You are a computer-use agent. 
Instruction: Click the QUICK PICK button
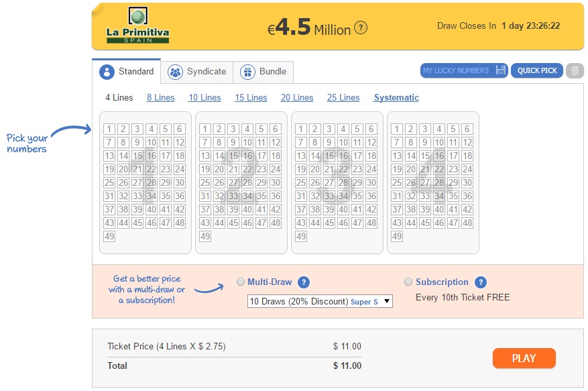click(x=537, y=70)
